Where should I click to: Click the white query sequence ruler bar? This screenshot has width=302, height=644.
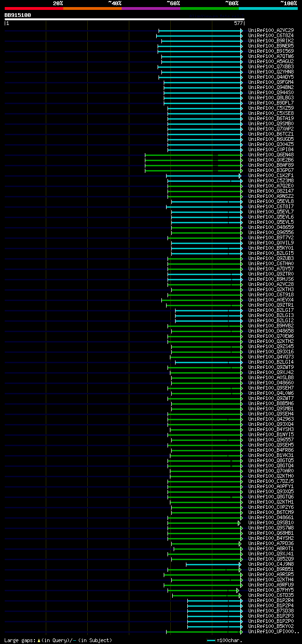click(x=124, y=19)
